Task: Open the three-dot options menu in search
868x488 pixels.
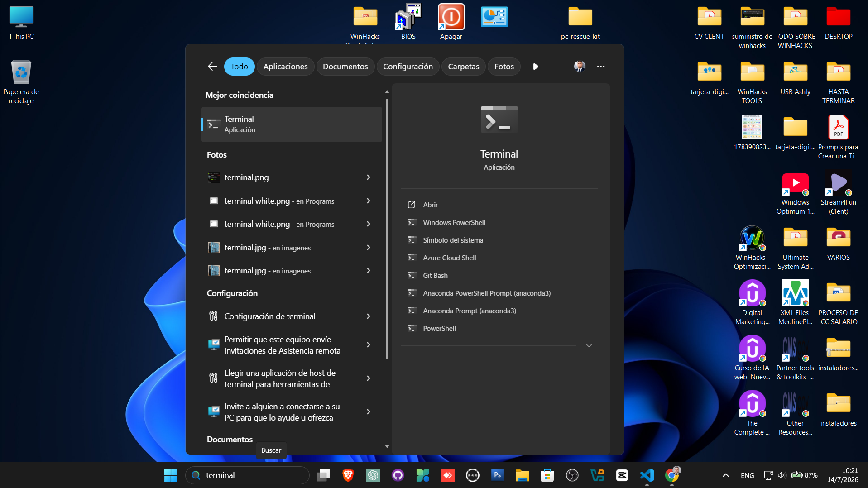Action: (x=601, y=67)
